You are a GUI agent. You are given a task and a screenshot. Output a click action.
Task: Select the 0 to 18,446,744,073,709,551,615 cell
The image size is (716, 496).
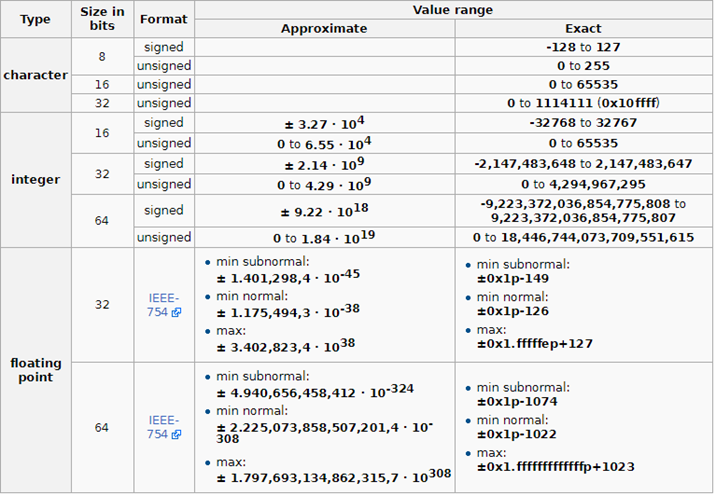point(583,237)
